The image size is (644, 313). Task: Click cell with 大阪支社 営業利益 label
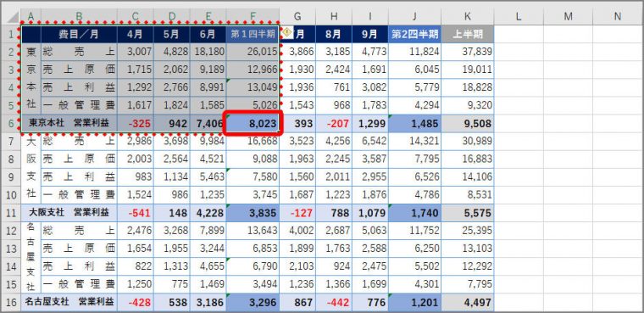point(69,213)
